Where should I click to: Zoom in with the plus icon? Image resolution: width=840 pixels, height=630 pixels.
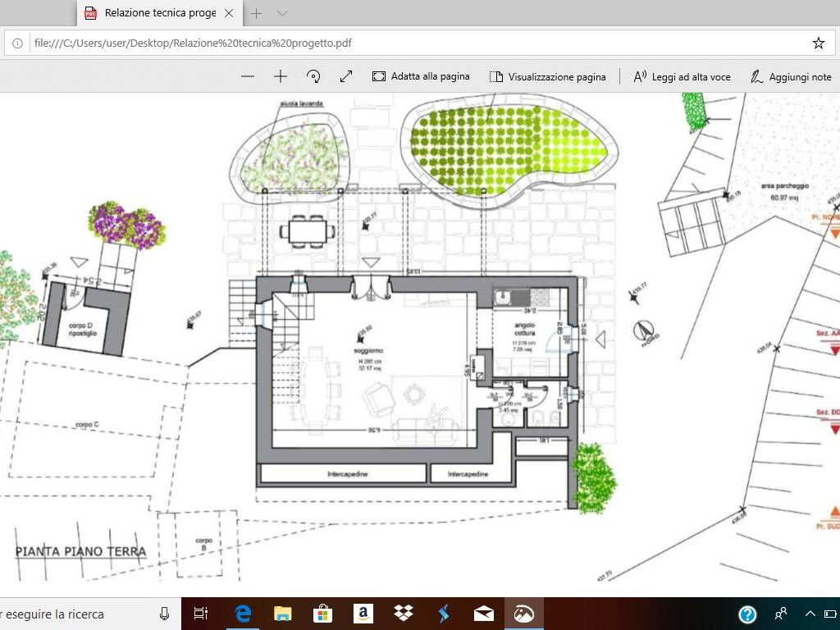[x=281, y=76]
